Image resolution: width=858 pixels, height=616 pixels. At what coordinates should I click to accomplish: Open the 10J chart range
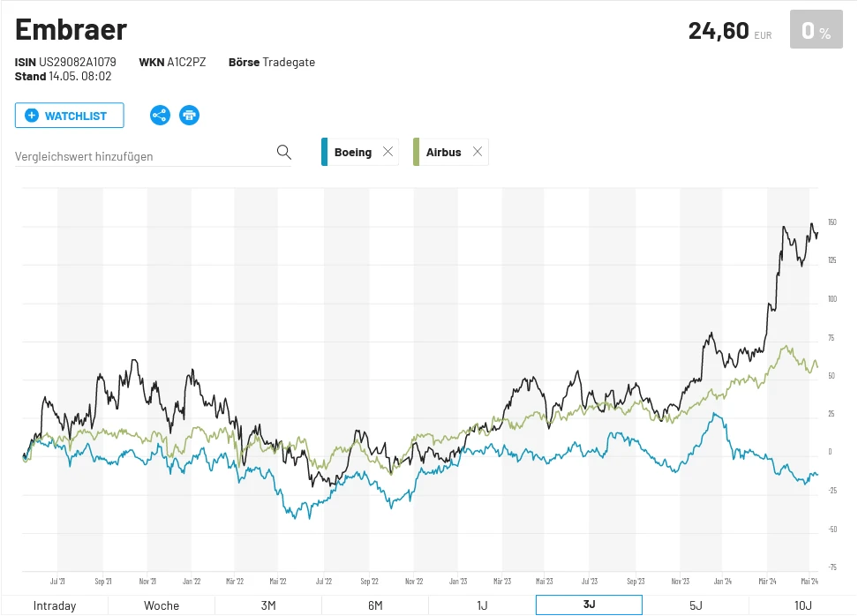click(802, 605)
